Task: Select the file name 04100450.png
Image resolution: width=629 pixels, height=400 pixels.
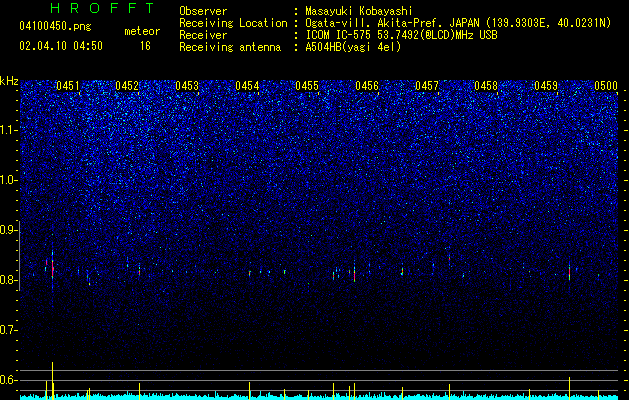Action: point(55,27)
